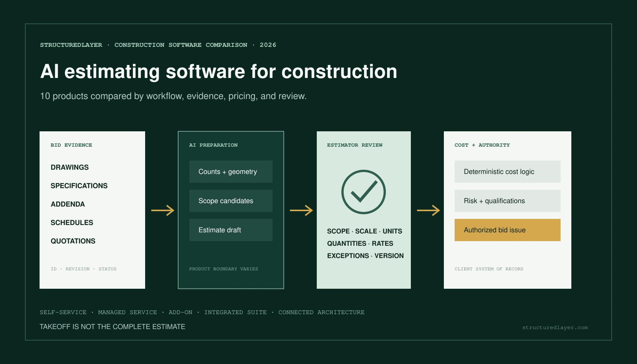This screenshot has height=364, width=637.
Task: Click the checkmark circle icon in Estimator Review
Action: [363, 192]
